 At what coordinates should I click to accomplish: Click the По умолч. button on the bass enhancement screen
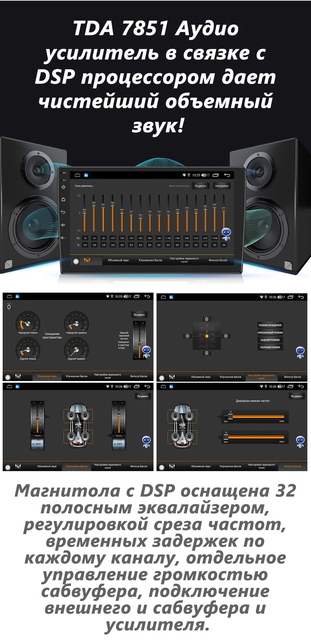click(143, 396)
